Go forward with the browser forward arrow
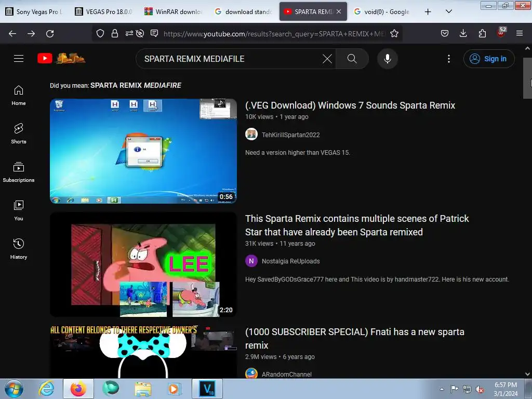The image size is (532, 399). (x=31, y=34)
